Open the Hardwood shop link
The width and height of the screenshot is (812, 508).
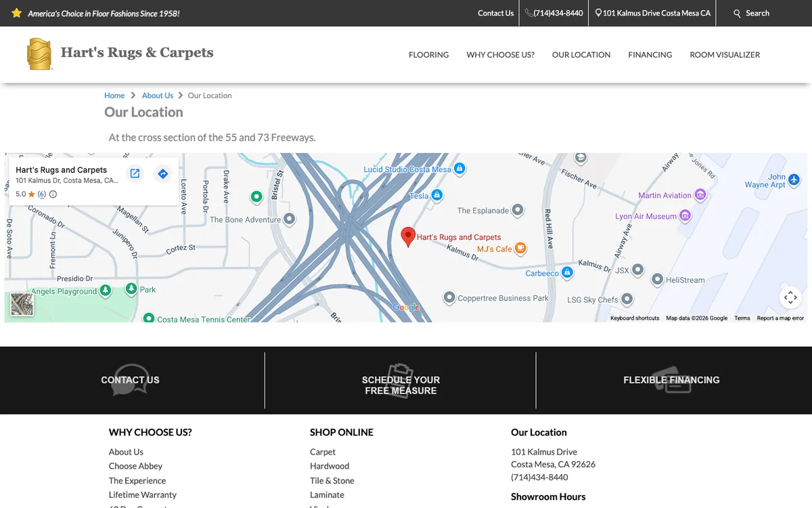pos(330,466)
